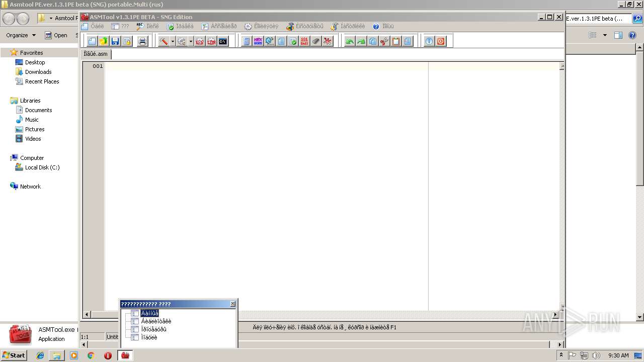The height and width of the screenshot is (362, 644).
Task: Expand the dropdown arrow beside the hammer icon
Action: coord(173,41)
